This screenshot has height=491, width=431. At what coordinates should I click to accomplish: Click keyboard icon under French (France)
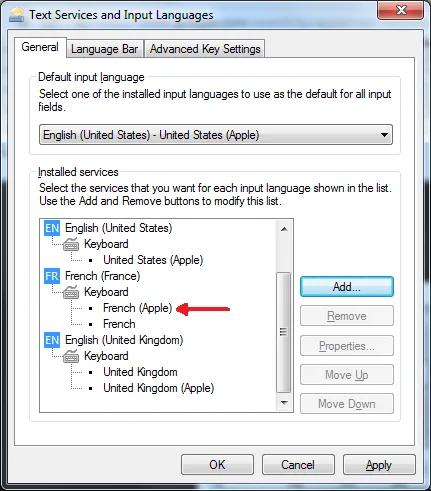71,292
